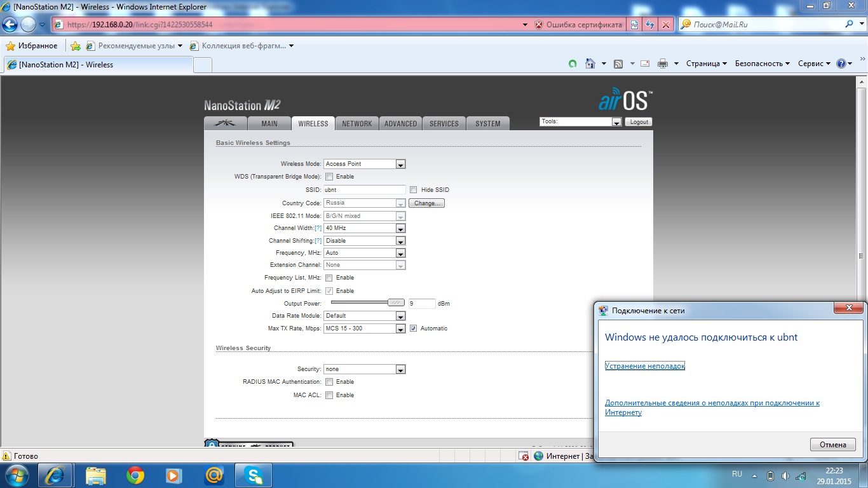Launch Google Chrome from taskbar

[x=135, y=475]
